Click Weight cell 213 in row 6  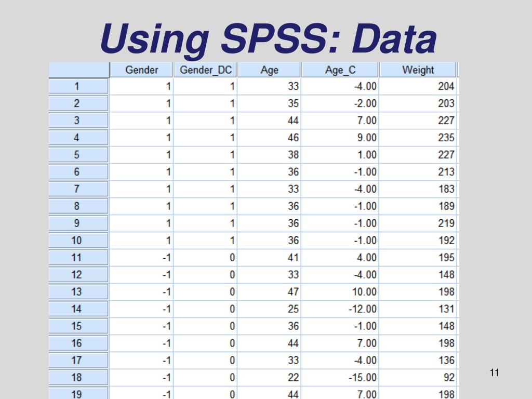tap(418, 171)
